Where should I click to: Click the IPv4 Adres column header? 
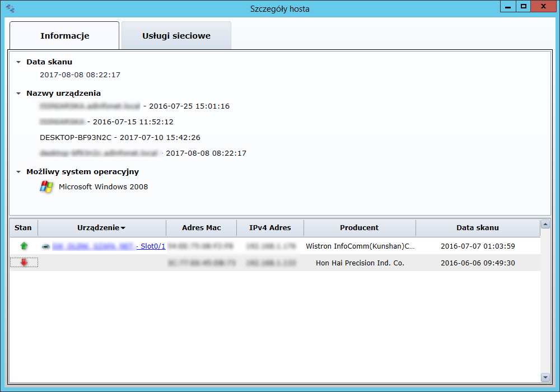(x=270, y=228)
